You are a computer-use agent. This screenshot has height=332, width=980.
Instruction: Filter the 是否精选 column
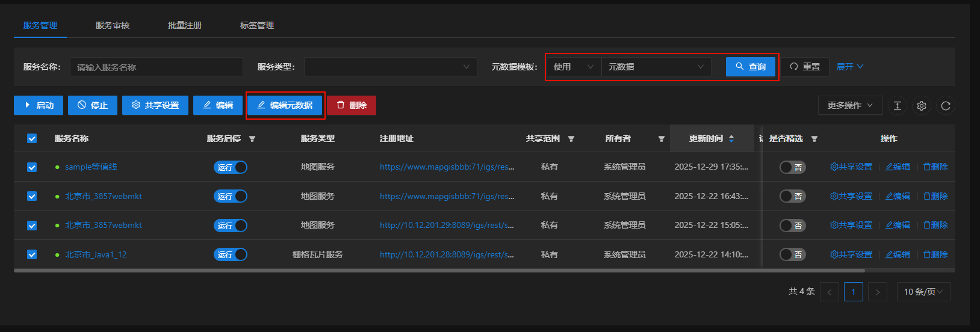[814, 139]
